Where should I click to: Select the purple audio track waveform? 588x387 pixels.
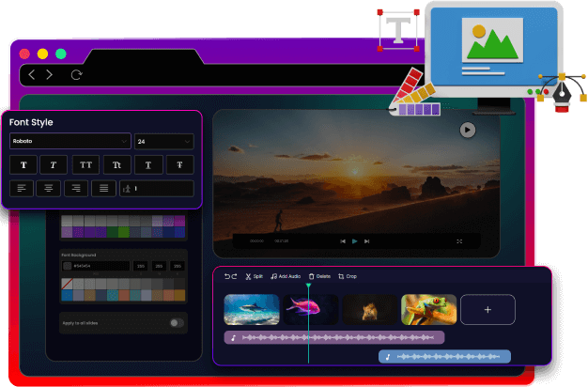(x=334, y=337)
